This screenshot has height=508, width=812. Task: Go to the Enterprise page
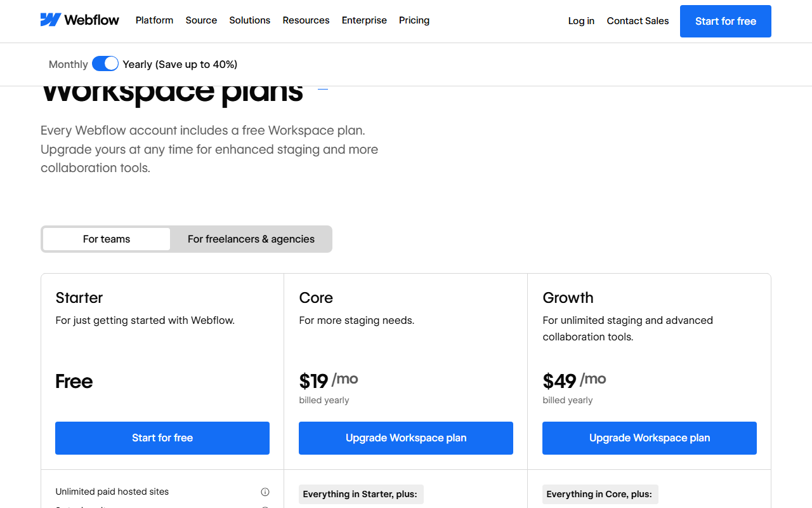point(364,20)
